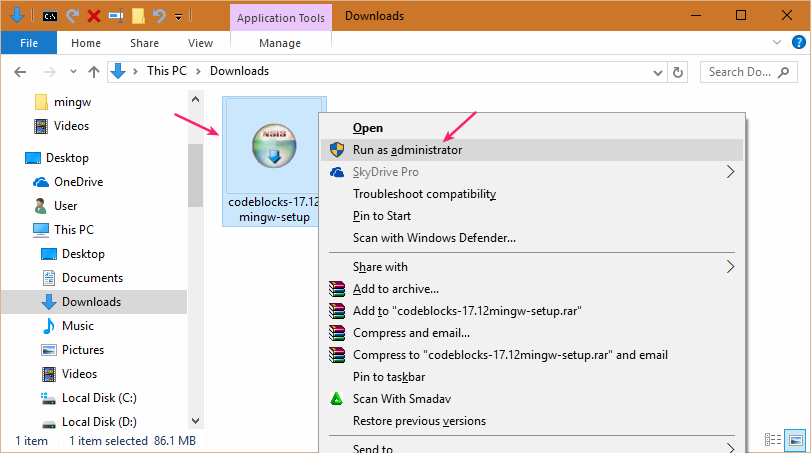
Task: Choose Add to codeblocks-17.12mingw-setup.rar
Action: coord(532,311)
